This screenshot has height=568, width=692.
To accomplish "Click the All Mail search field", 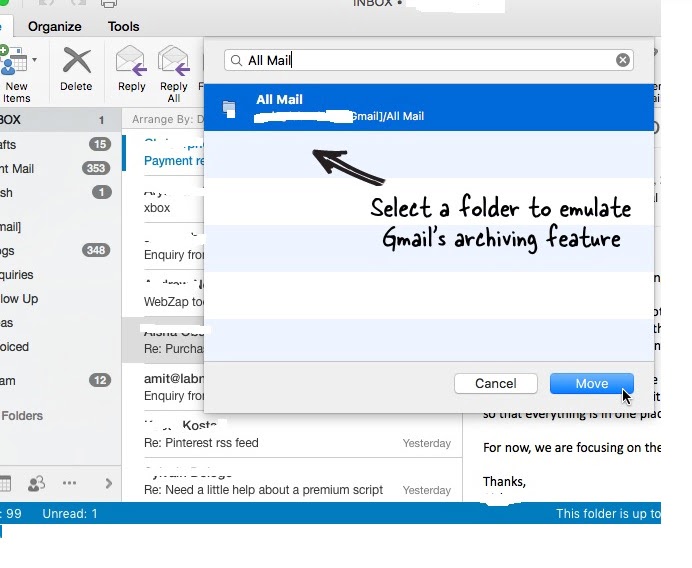I will pyautogui.click(x=429, y=60).
